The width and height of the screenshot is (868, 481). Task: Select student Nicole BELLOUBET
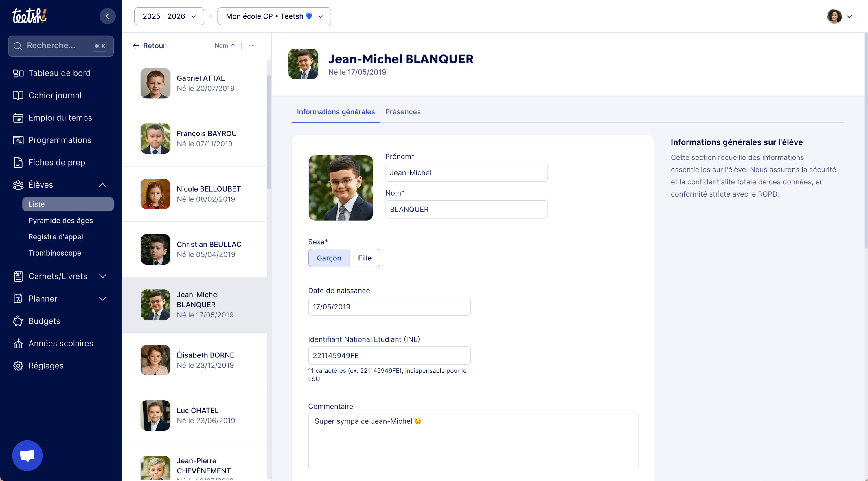195,194
